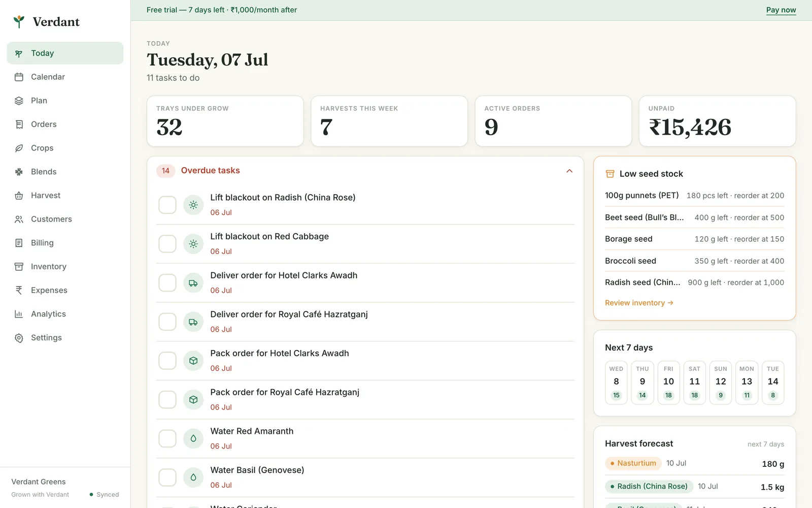
Task: Open the Harvests this week card
Action: tap(389, 121)
